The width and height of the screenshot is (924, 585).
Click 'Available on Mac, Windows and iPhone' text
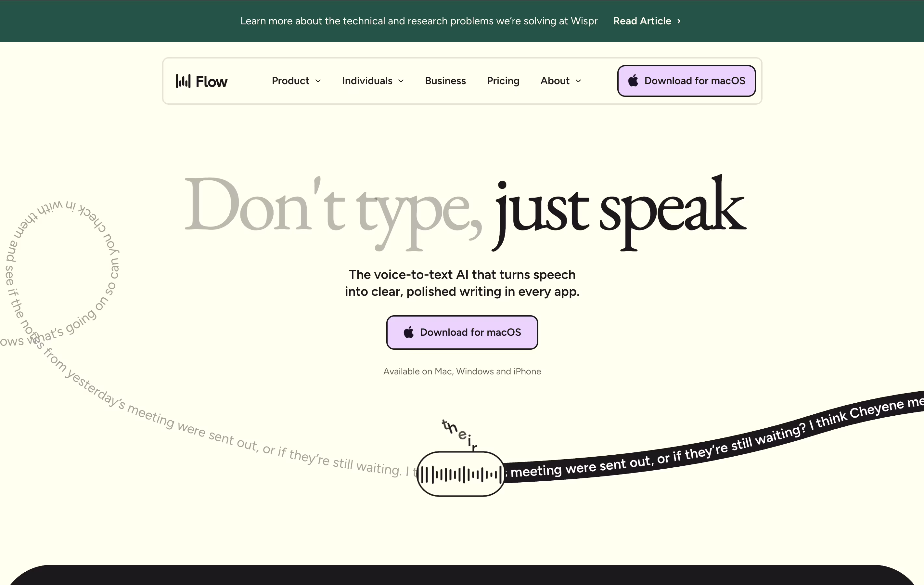tap(462, 371)
